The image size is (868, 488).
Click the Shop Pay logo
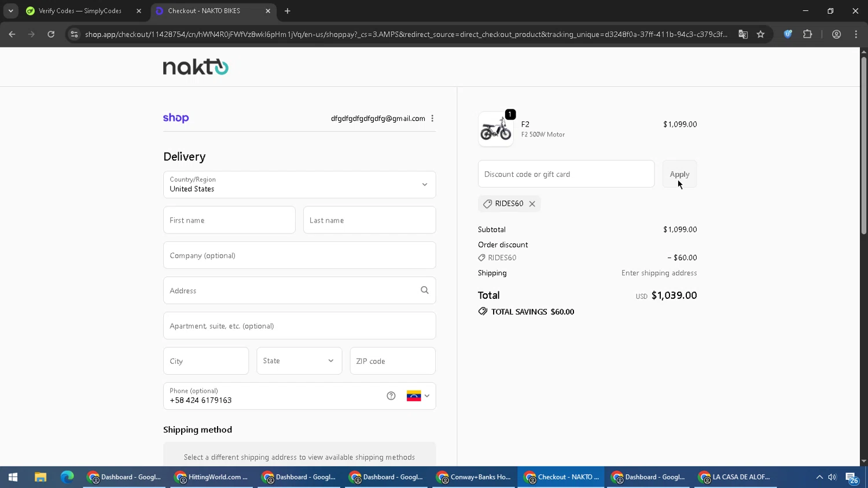[x=176, y=118]
